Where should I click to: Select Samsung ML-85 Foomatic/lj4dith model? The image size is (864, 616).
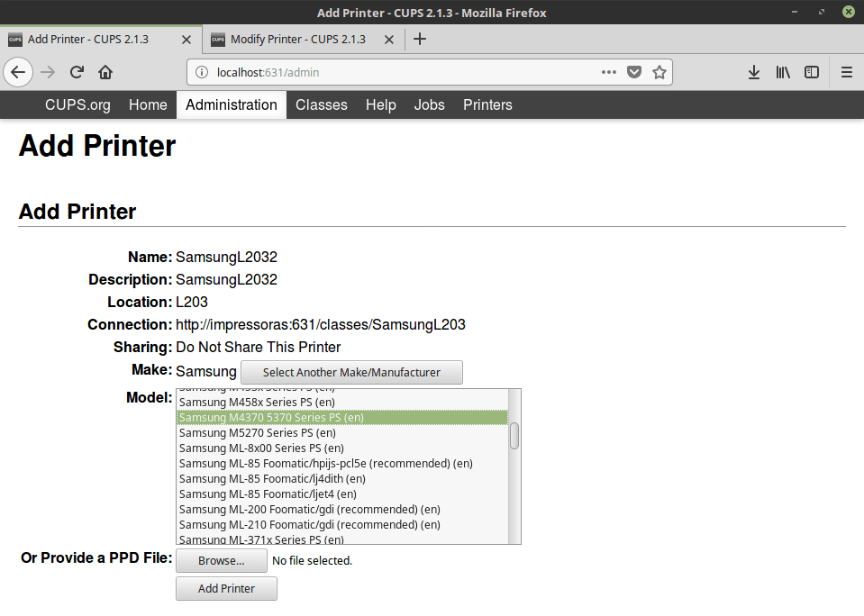(341, 479)
